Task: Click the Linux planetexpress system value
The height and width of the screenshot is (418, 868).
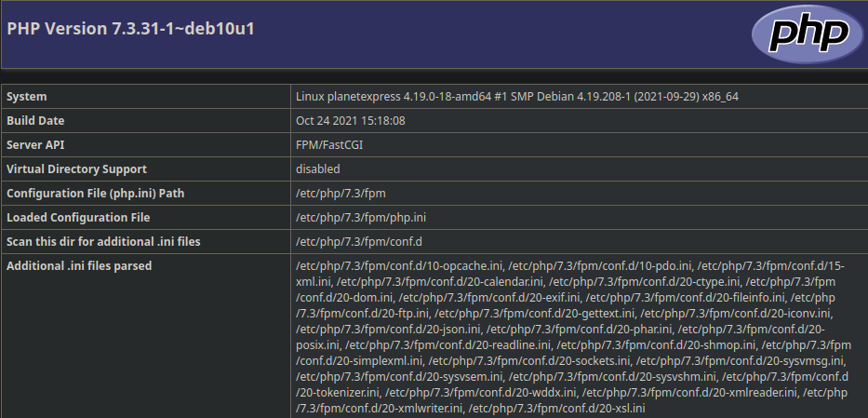Action: 517,97
